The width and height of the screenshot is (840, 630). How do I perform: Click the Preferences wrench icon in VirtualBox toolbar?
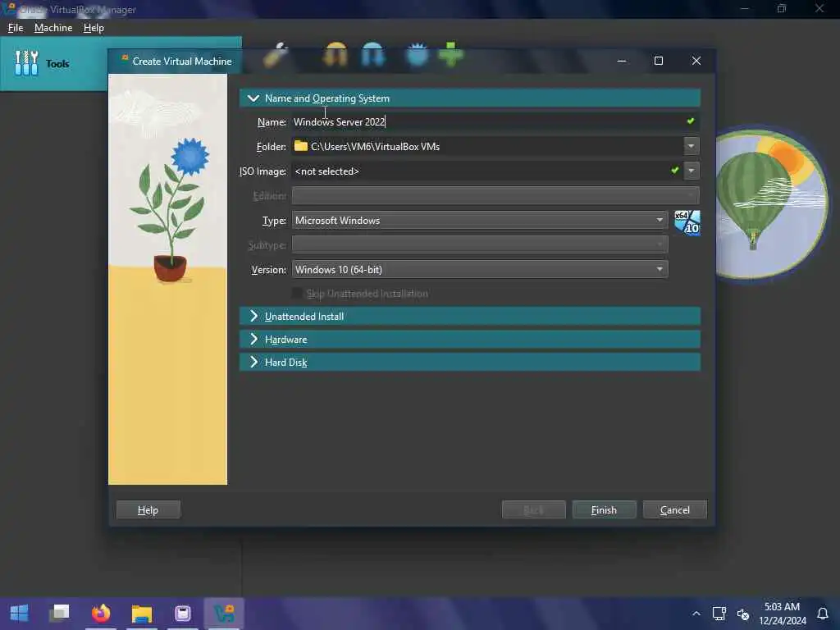click(x=276, y=55)
